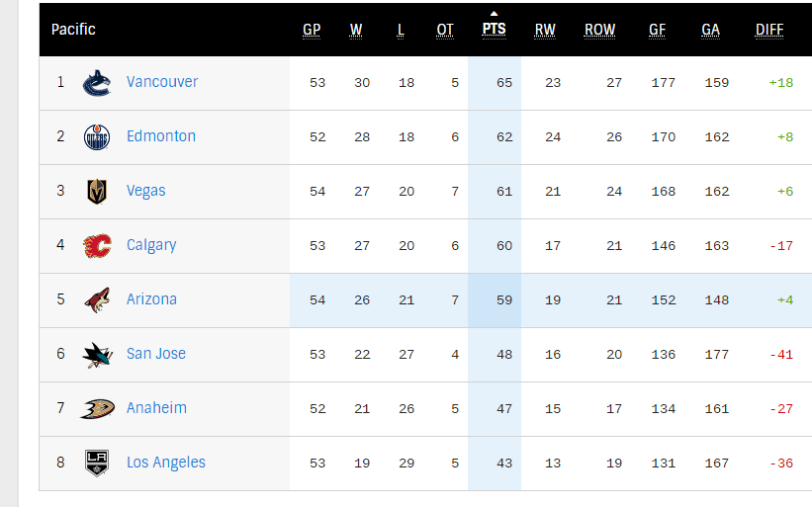The width and height of the screenshot is (812, 507).
Task: Open the Edmonton team link
Action: click(161, 136)
